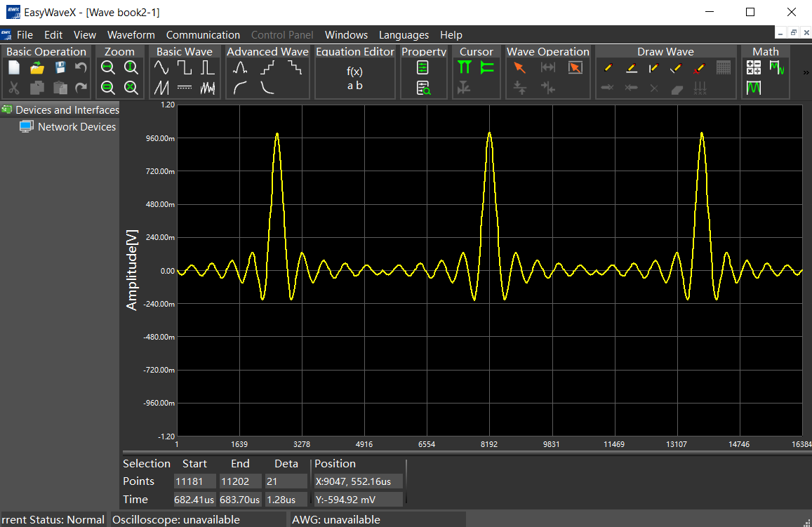Open the waveform property settings
This screenshot has height=527, width=812.
tap(422, 68)
